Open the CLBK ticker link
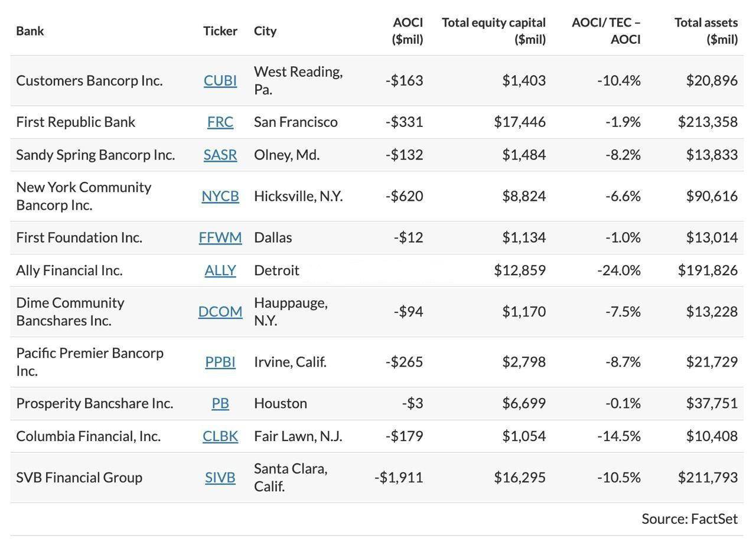This screenshot has width=756, height=545. click(x=220, y=436)
